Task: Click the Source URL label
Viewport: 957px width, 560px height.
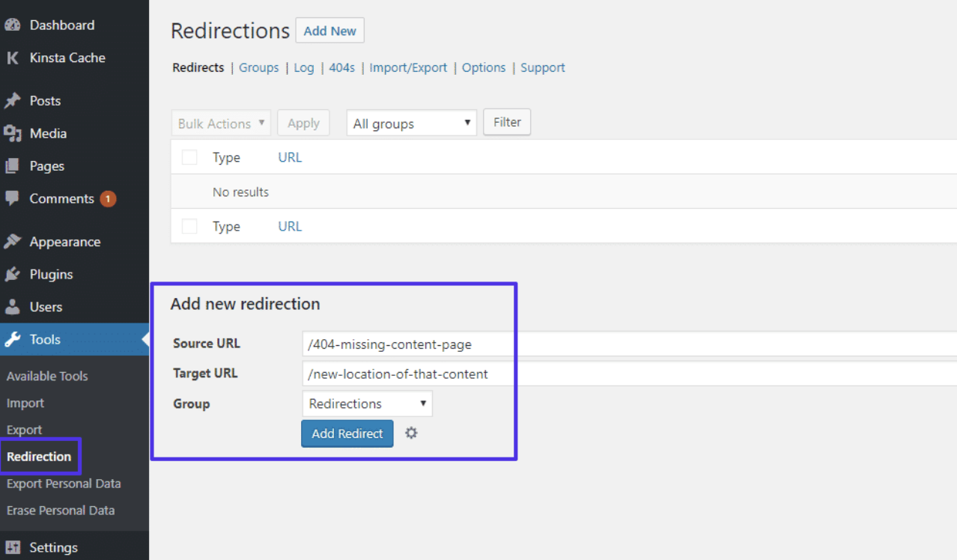Action: [x=207, y=344]
